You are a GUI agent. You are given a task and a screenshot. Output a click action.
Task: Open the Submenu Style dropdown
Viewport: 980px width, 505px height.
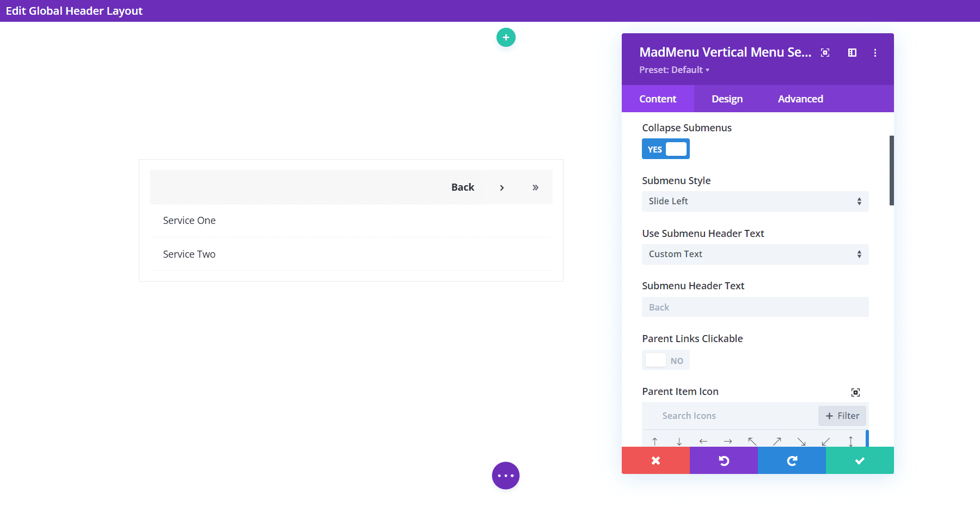(x=755, y=201)
